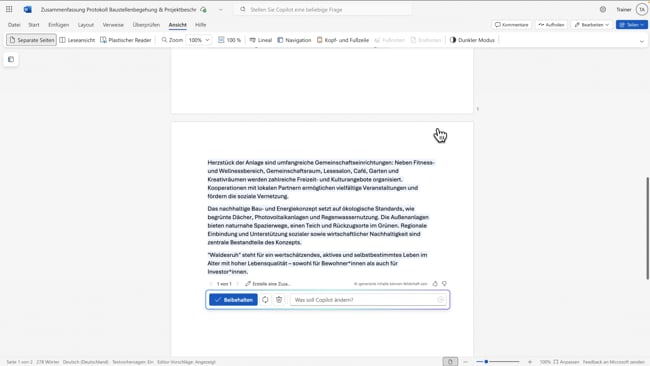650x366 pixels.
Task: Open the Hilfe tab
Action: pos(201,25)
